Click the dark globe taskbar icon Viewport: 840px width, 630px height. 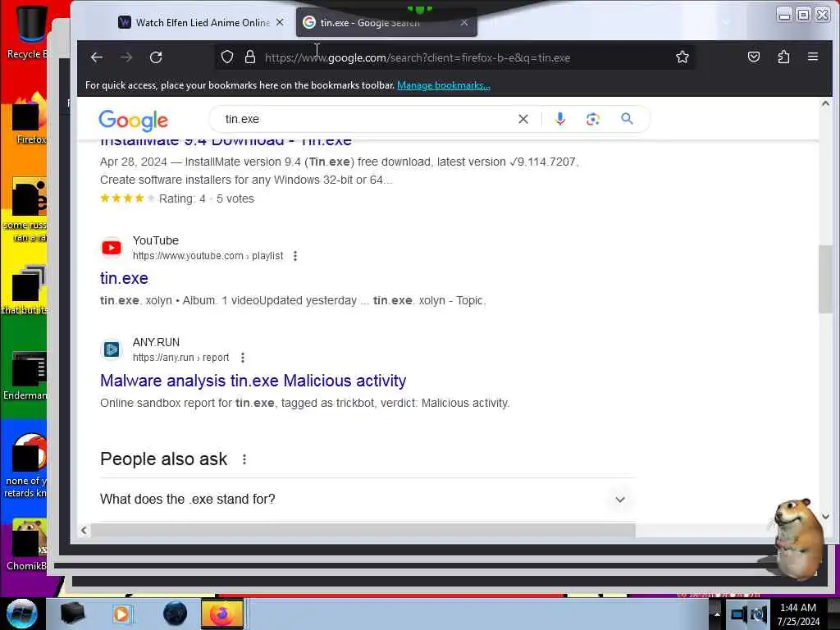176,614
